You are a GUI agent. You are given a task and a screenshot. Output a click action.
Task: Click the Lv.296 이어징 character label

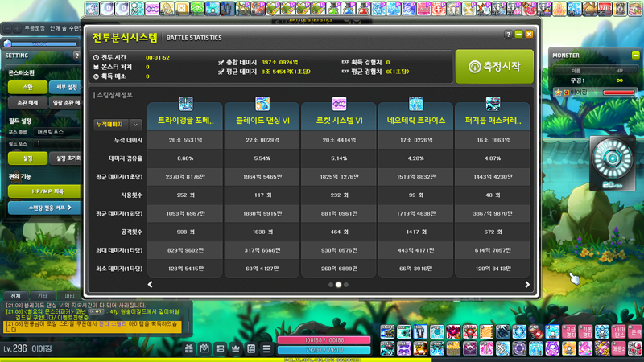(x=28, y=349)
